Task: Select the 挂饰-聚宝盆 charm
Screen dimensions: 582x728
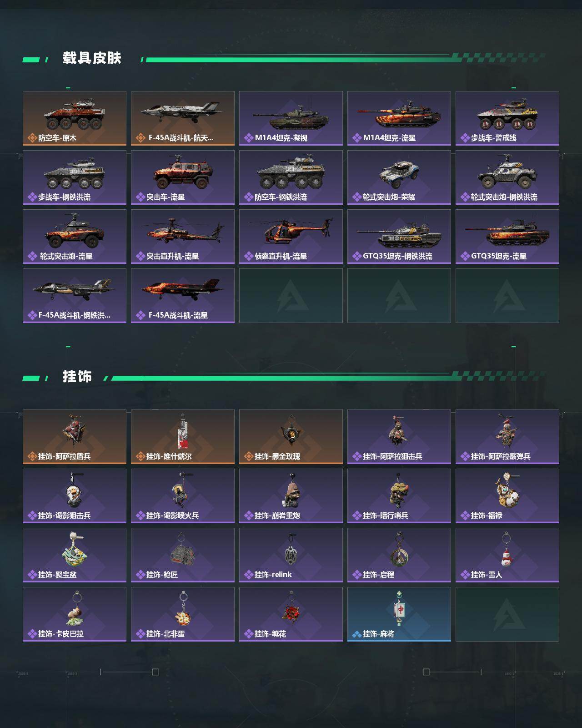Action: tap(75, 555)
